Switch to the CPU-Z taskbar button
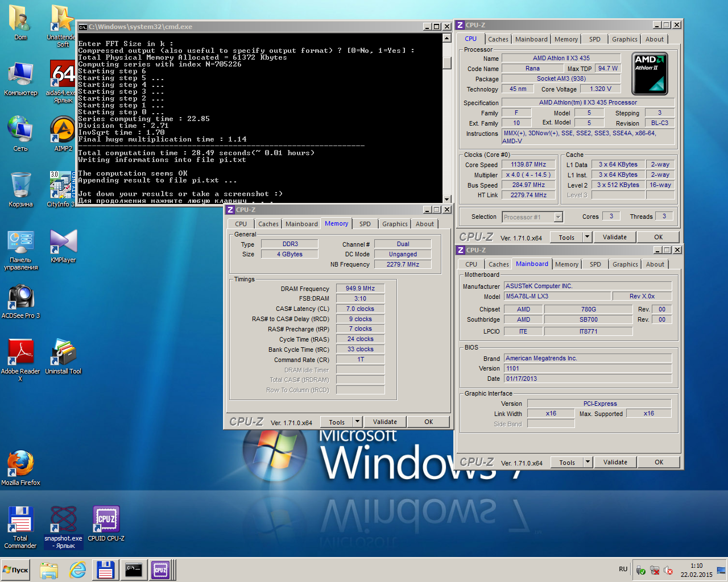The height and width of the screenshot is (582, 728). tap(161, 570)
